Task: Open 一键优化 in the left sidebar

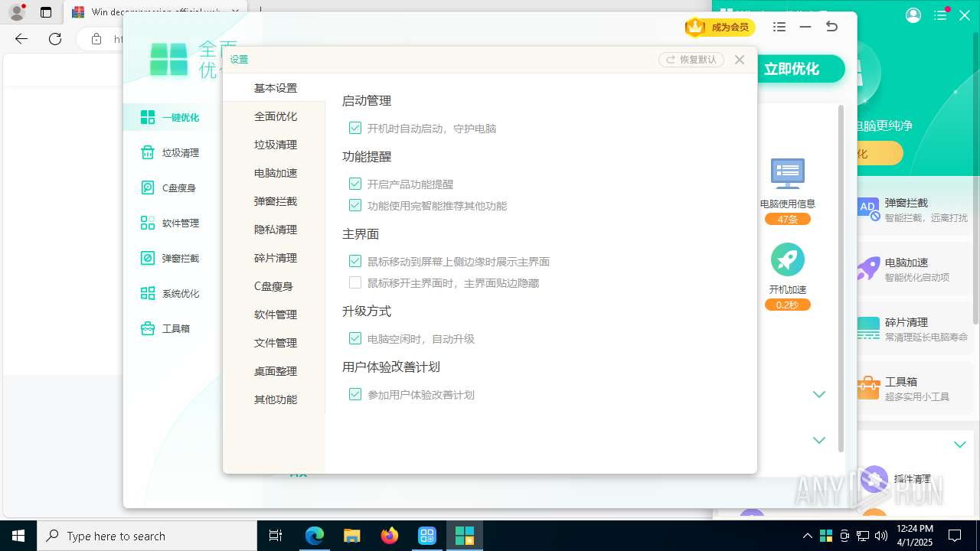Action: (170, 117)
